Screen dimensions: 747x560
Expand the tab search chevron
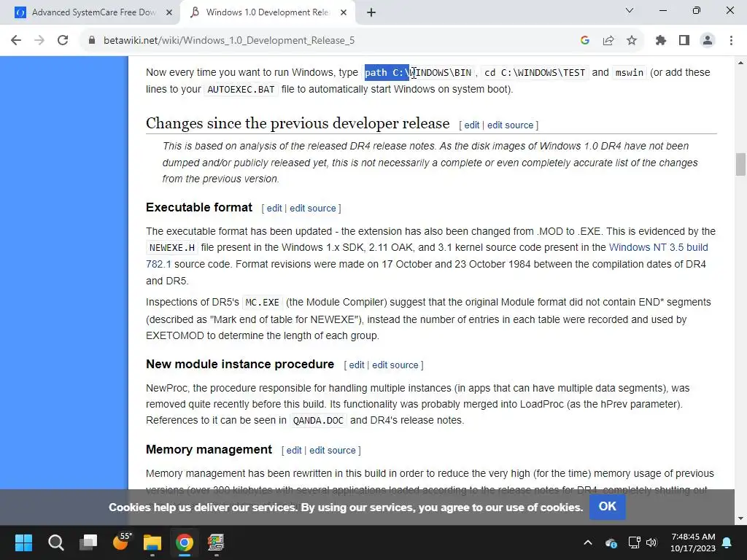tap(630, 10)
